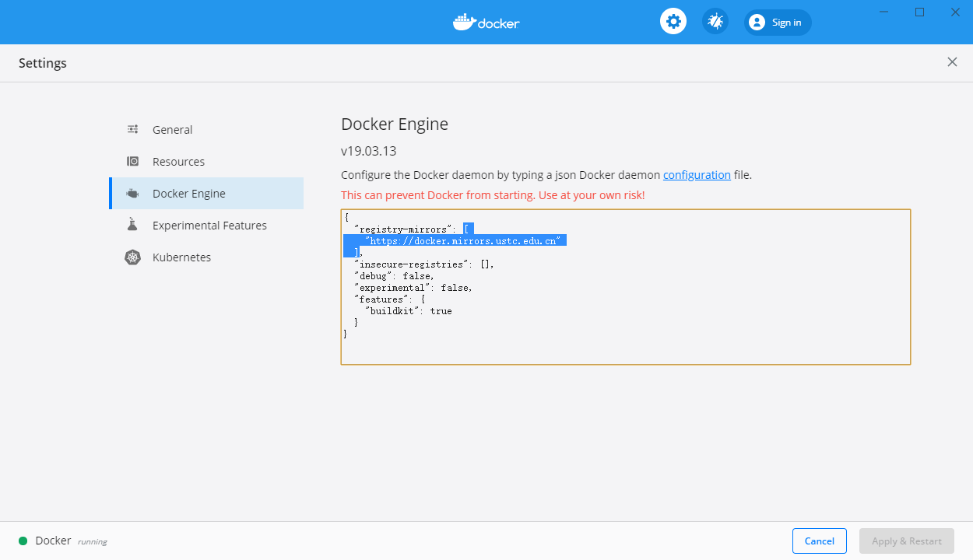Click the Sign in user avatar icon

pos(757,23)
